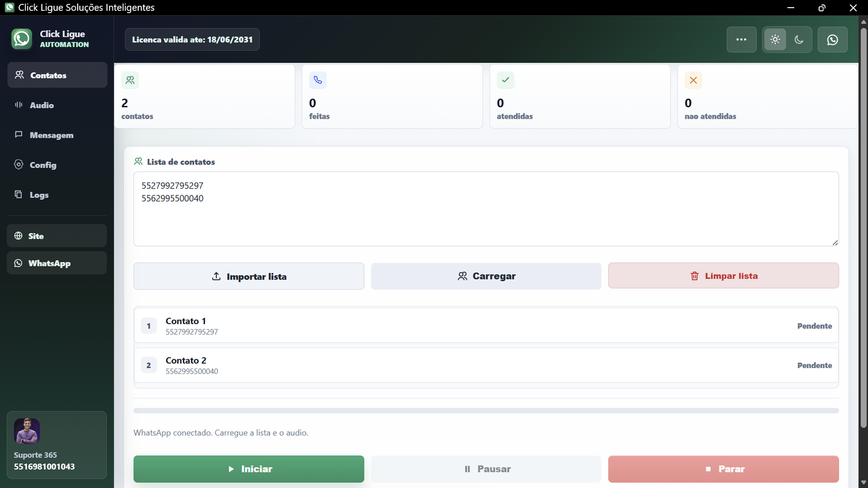
Task: Click the app icon in the title bar
Action: (9, 8)
